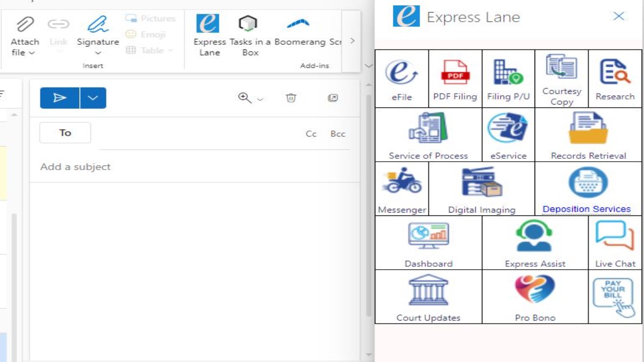Open the Messenger service tile
The image size is (644, 362).
[x=402, y=189]
